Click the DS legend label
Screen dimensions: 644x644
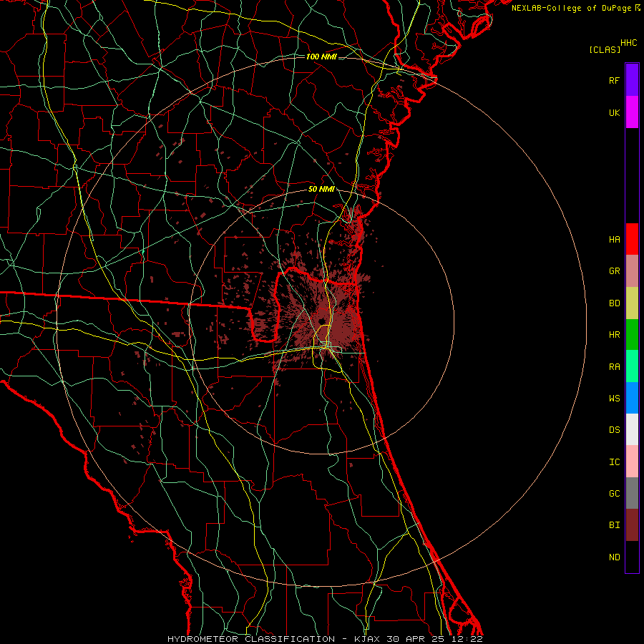(x=615, y=429)
